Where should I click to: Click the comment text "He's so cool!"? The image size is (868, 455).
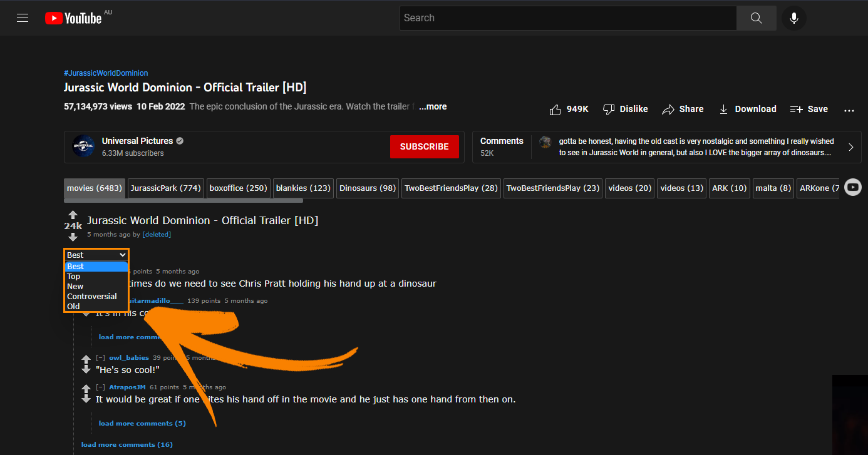coord(128,370)
